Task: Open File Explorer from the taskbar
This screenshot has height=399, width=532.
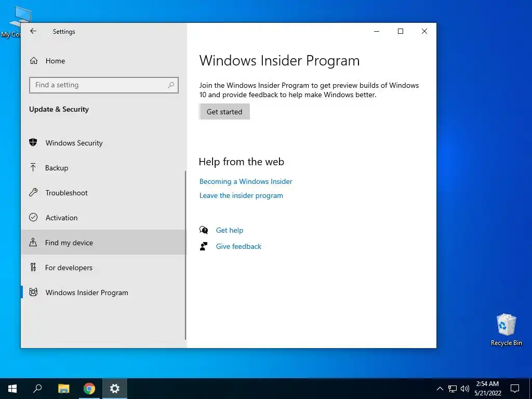Action: click(63, 389)
